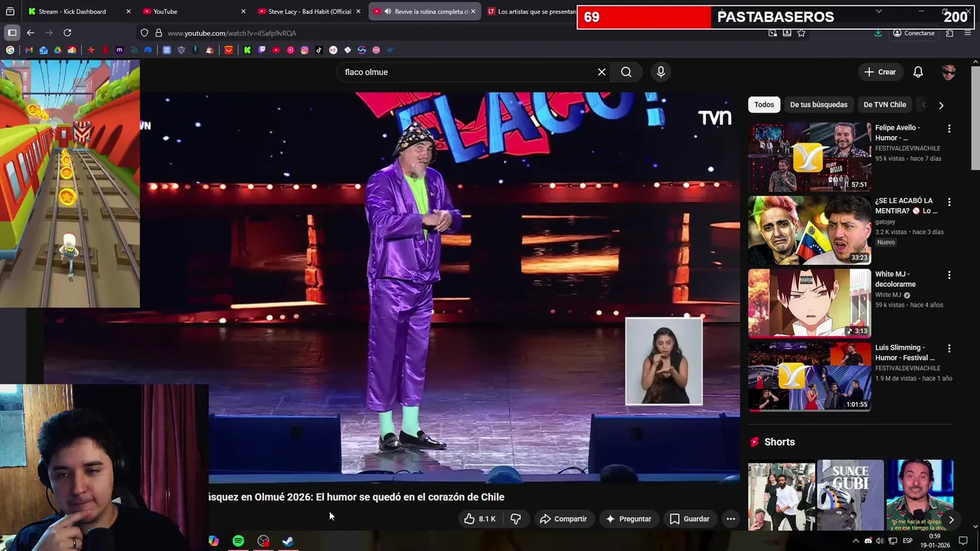The image size is (980, 551).
Task: Open Felipe Avello - Humor video thumbnail
Action: tap(809, 157)
